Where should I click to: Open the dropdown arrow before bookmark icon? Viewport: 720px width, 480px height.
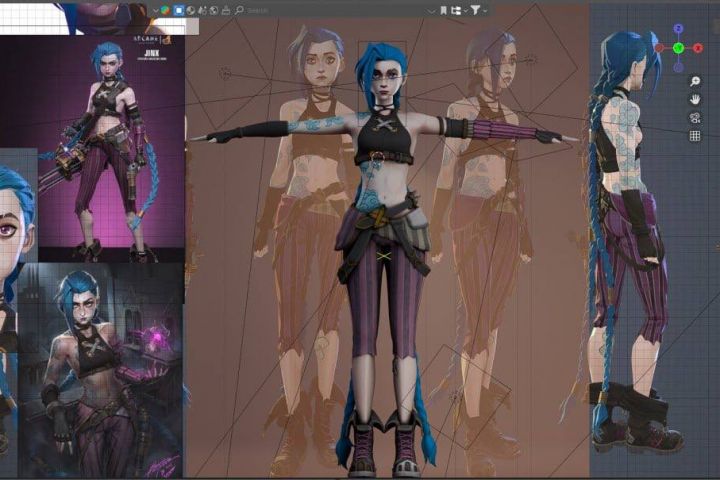point(432,11)
